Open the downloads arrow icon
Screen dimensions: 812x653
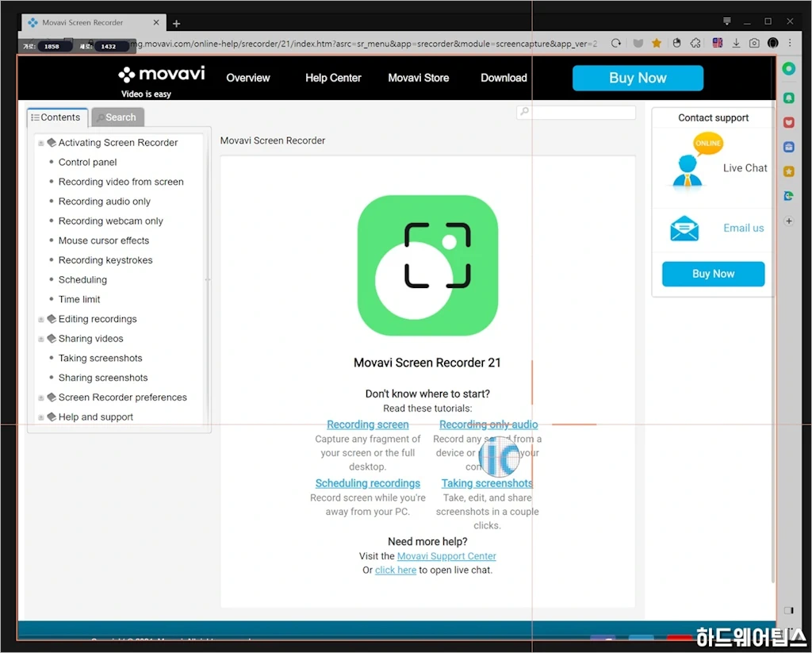[x=736, y=44]
